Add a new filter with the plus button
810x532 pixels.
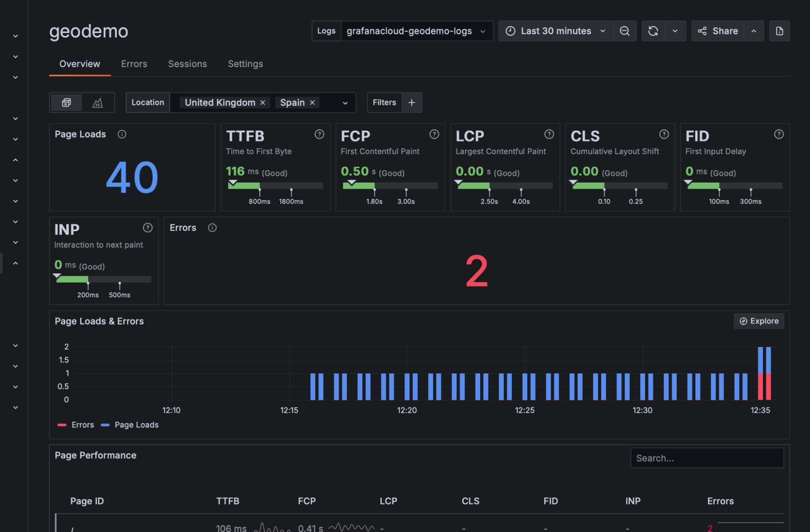(412, 102)
